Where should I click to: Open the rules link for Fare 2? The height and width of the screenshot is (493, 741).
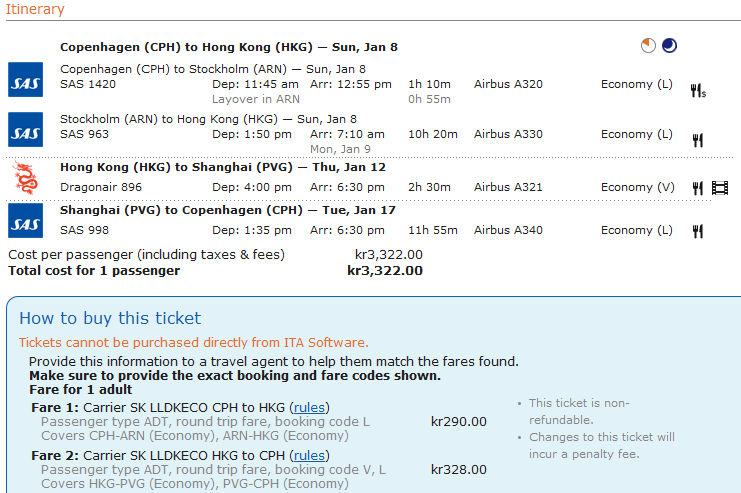[309, 455]
